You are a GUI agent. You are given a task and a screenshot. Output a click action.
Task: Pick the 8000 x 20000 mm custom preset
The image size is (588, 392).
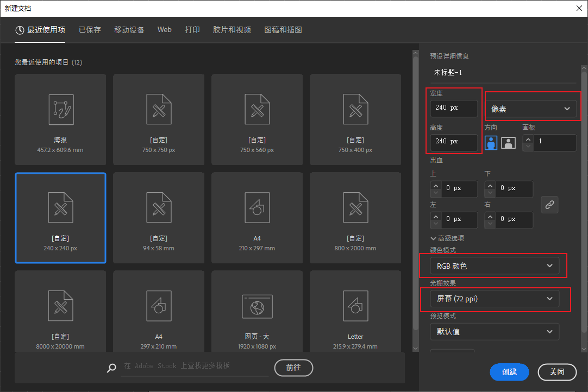60,311
